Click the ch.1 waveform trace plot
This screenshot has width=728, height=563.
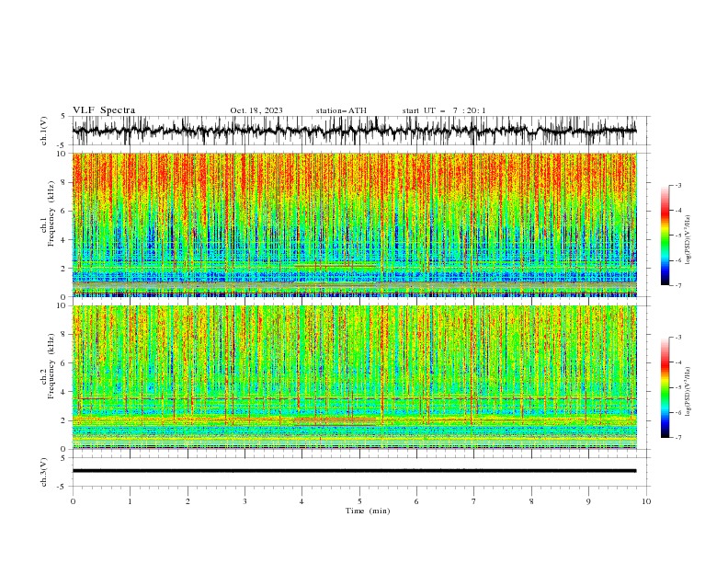pyautogui.click(x=354, y=131)
